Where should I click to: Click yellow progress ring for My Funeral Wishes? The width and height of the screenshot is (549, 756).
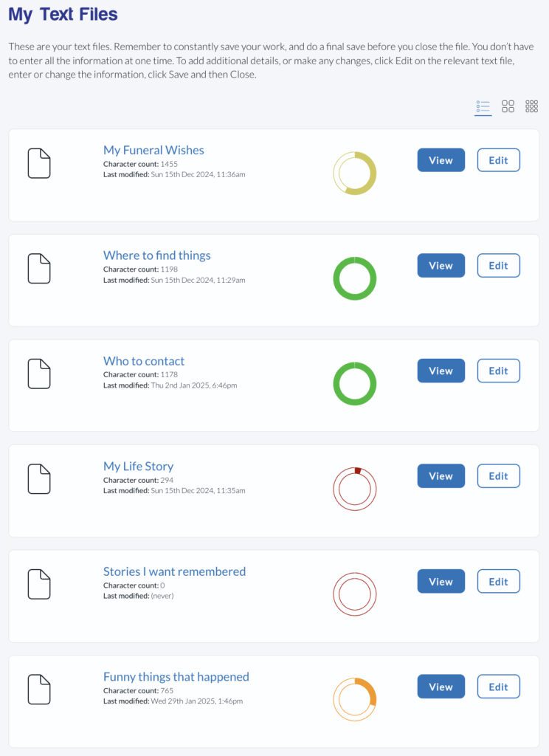coord(355,173)
